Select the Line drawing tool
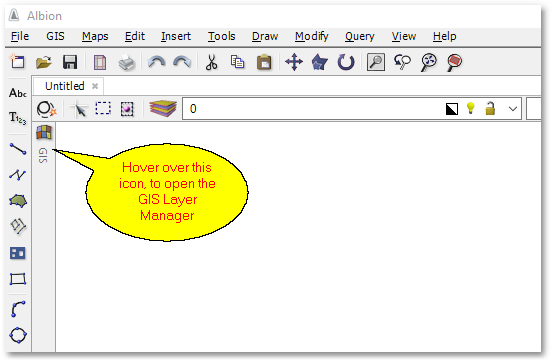 [x=18, y=149]
